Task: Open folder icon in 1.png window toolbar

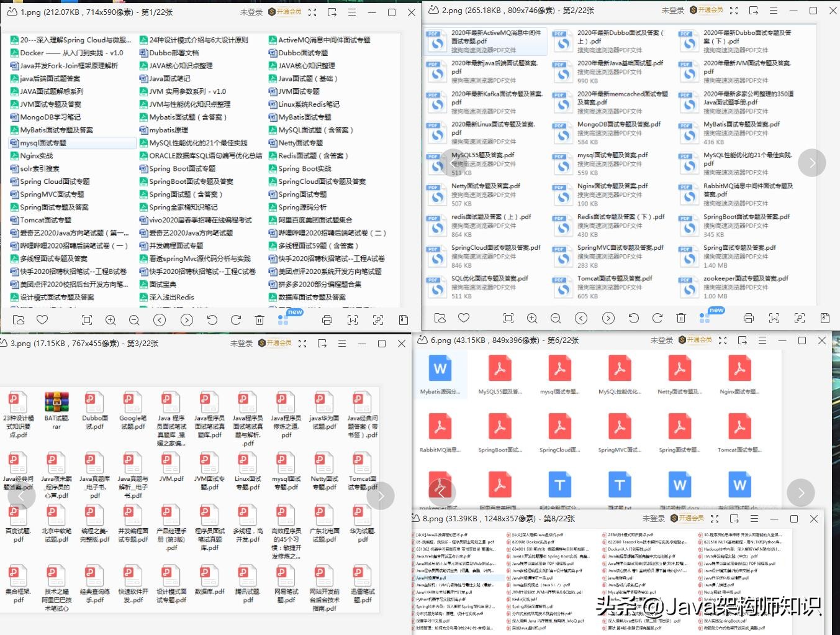Action: click(19, 320)
